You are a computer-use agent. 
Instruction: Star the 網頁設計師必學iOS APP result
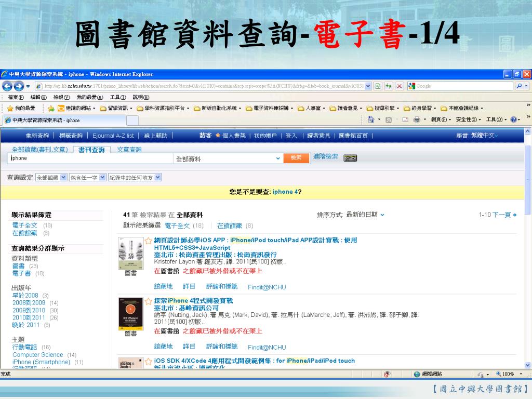point(148,241)
